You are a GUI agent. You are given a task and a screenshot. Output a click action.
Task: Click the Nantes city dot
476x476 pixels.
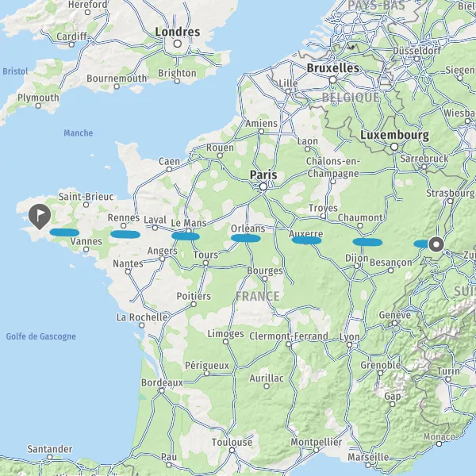click(128, 271)
